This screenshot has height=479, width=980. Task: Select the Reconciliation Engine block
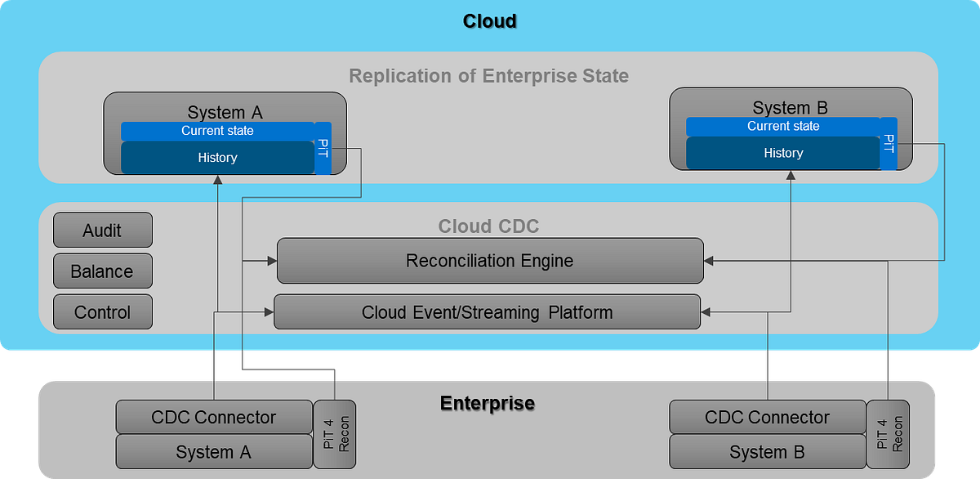489,261
